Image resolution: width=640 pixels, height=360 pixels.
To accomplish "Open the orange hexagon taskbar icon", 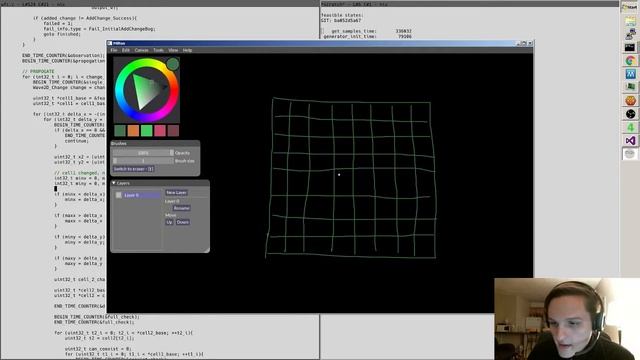I will pyautogui.click(x=630, y=100).
